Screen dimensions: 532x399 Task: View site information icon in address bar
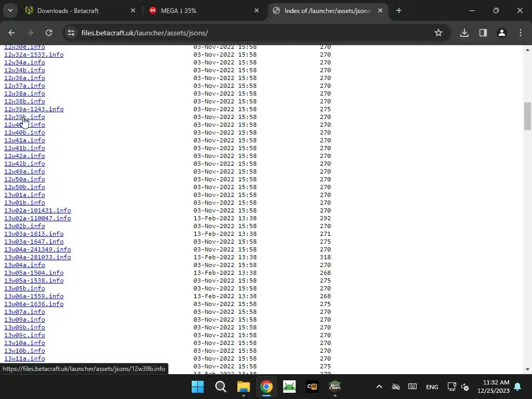(71, 33)
